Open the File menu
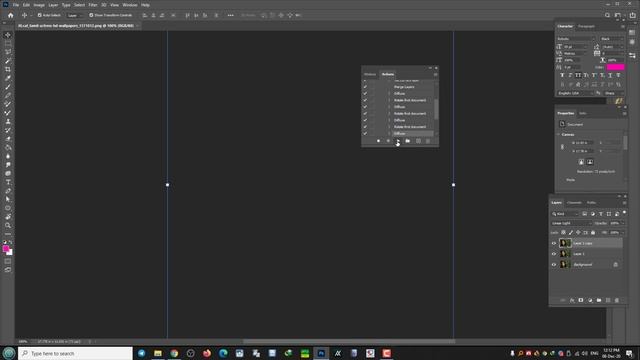Image resolution: width=640 pixels, height=360 pixels. pos(16,5)
